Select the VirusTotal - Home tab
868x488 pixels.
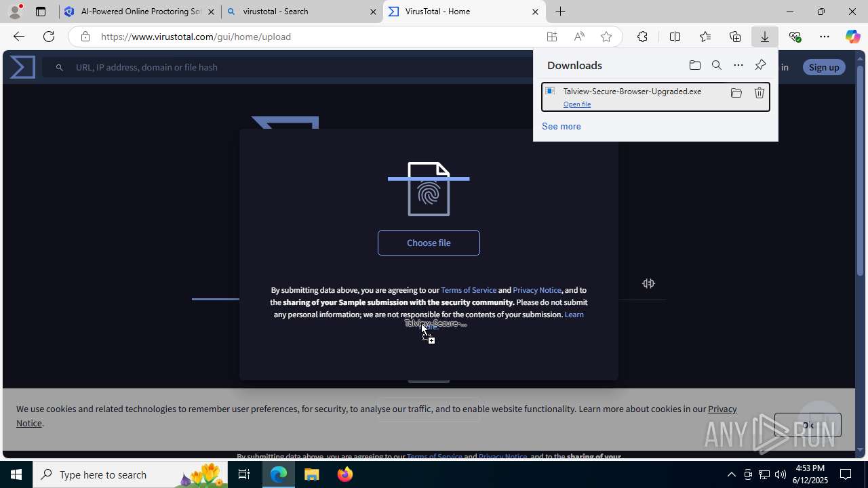[465, 12]
